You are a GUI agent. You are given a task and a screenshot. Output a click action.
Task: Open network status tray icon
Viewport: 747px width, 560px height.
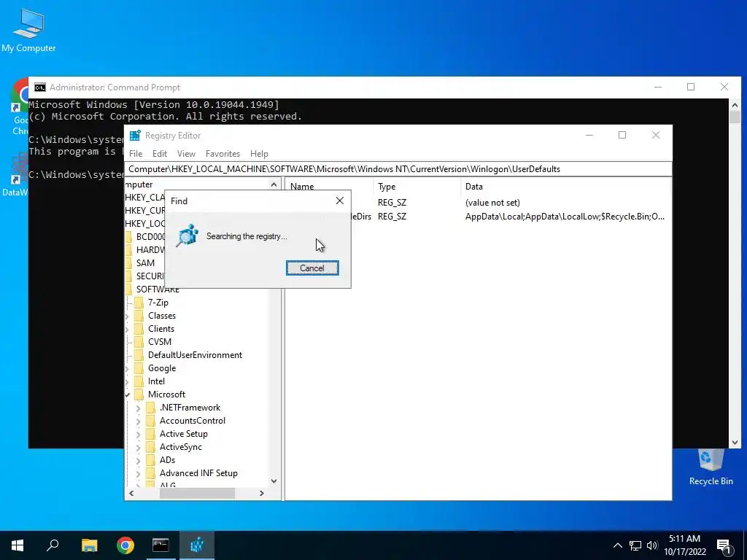tap(635, 545)
